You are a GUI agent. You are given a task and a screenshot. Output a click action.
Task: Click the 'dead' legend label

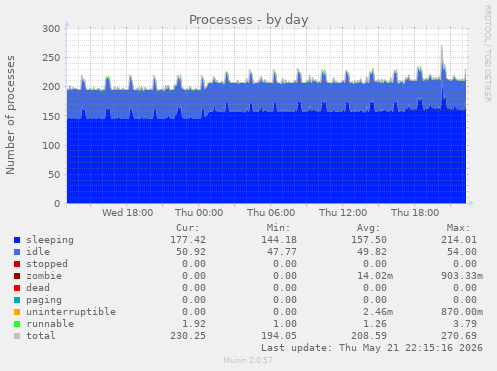(38, 288)
